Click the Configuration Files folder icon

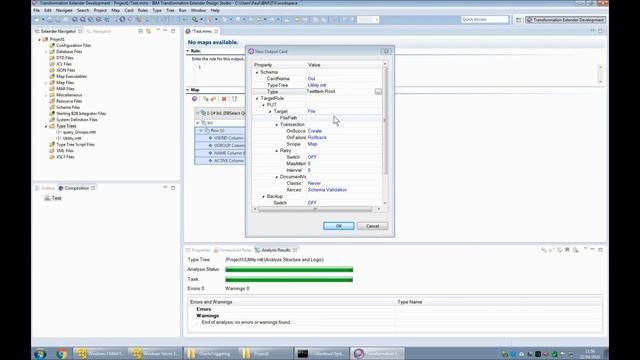(x=52, y=45)
